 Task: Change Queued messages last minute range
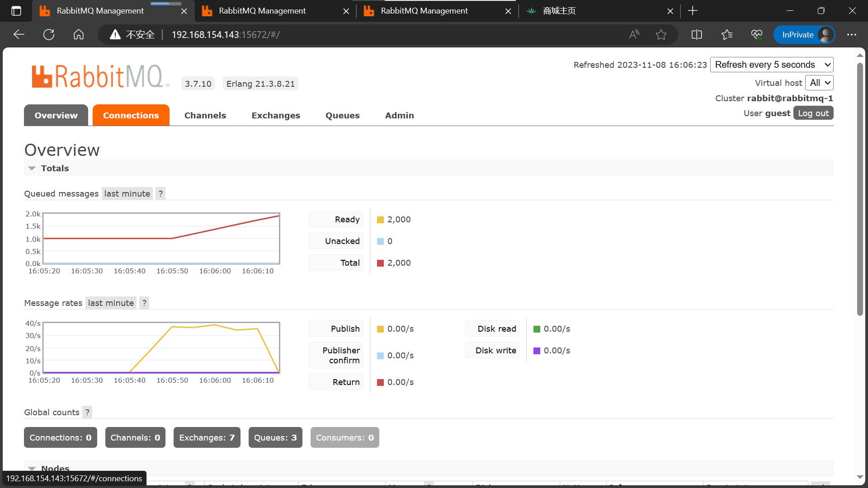click(x=127, y=193)
